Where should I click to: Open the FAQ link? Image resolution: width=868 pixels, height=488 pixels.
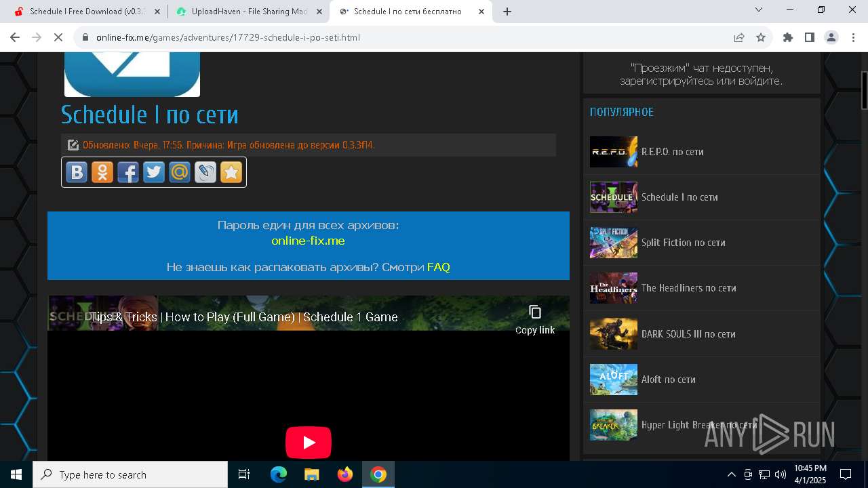[439, 267]
